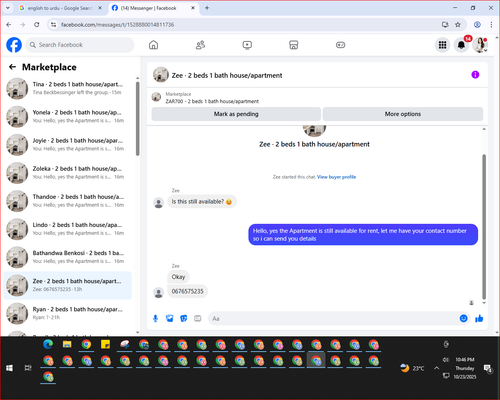Open the Facebook menu grid icon
The height and width of the screenshot is (400, 500).
[442, 45]
